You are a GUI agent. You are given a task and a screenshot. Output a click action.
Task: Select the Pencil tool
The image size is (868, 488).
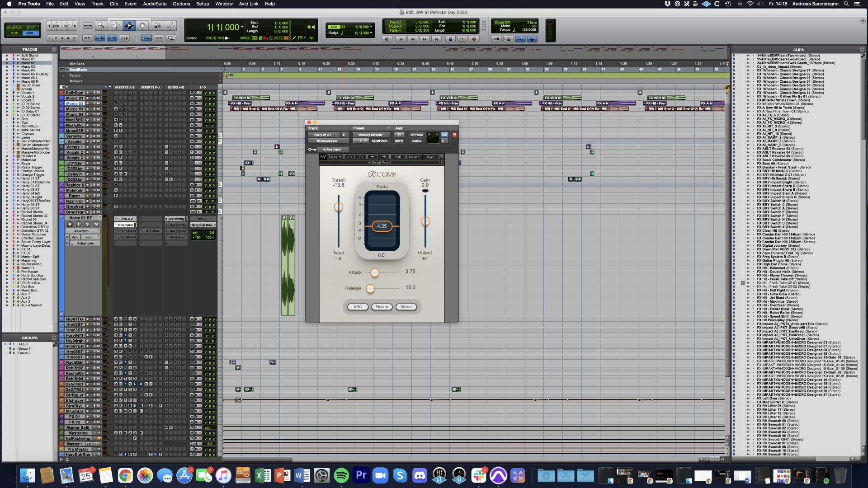tap(170, 26)
